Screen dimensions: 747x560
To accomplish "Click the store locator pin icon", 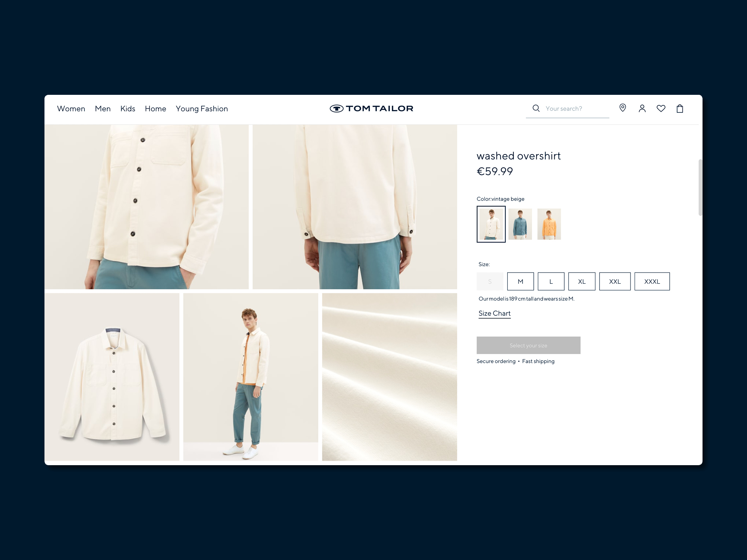I will coord(623,108).
